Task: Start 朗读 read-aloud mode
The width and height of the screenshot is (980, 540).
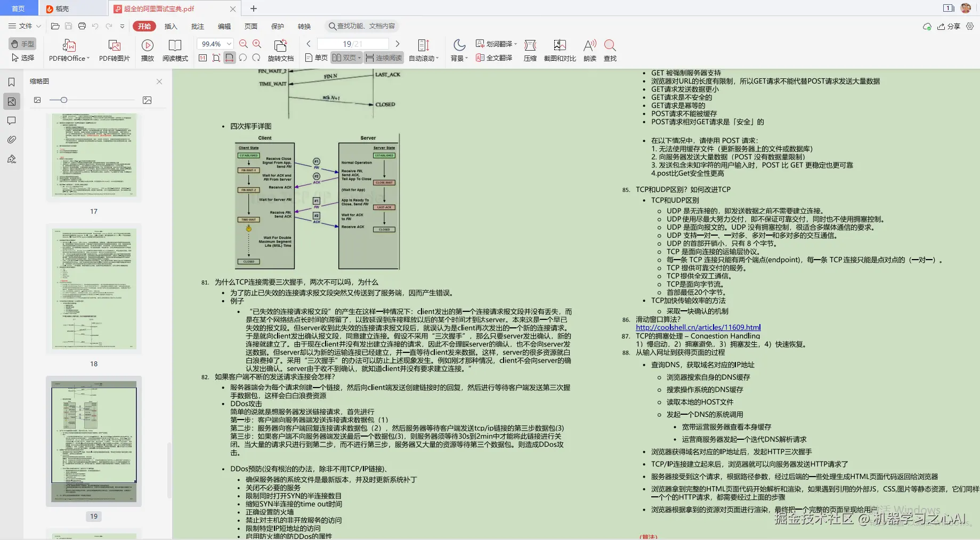Action: 589,50
